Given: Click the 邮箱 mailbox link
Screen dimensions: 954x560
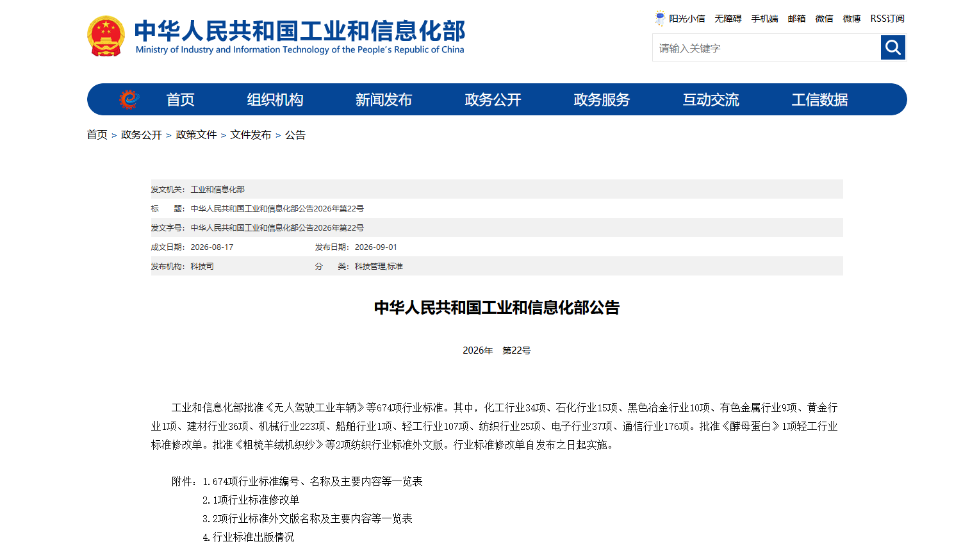Looking at the screenshot, I should point(796,19).
